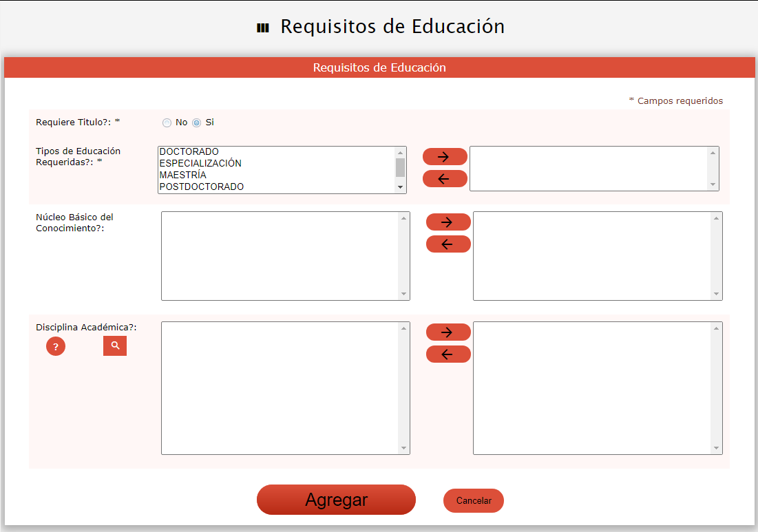Select the "No" radio for Requiere Titulo

coord(167,123)
